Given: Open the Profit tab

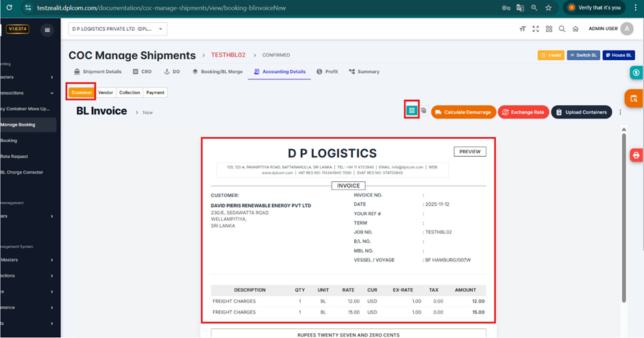Looking at the screenshot, I should [327, 72].
